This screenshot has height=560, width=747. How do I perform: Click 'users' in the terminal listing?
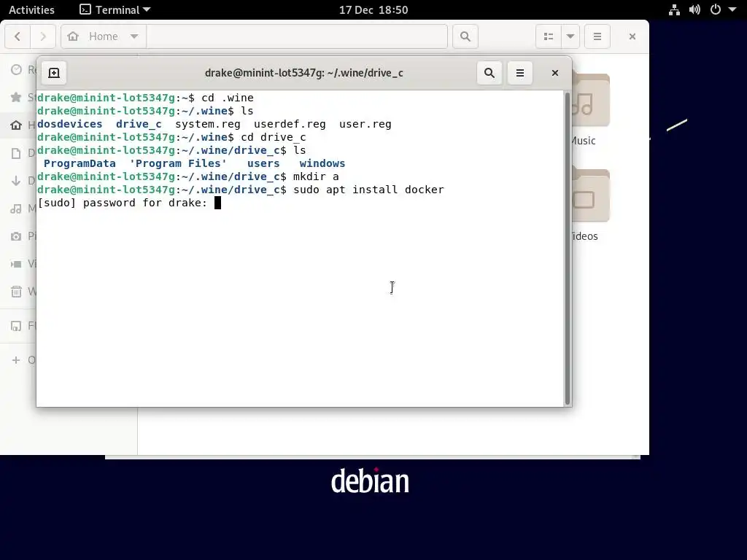263,163
